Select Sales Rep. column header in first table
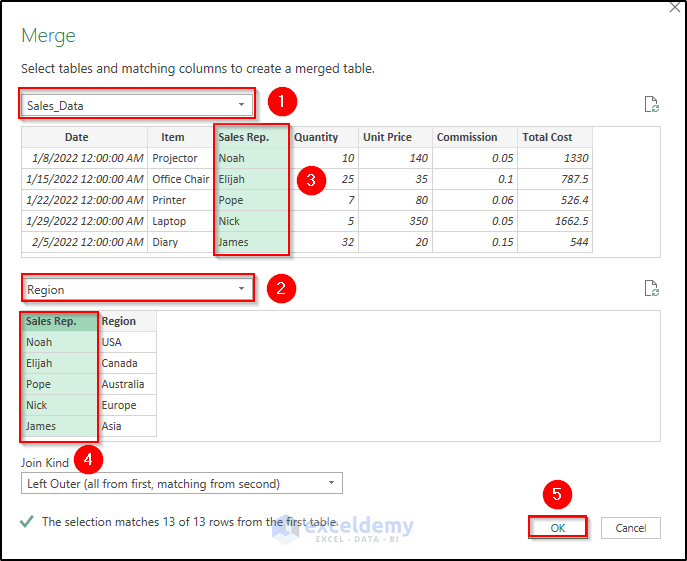 click(246, 137)
